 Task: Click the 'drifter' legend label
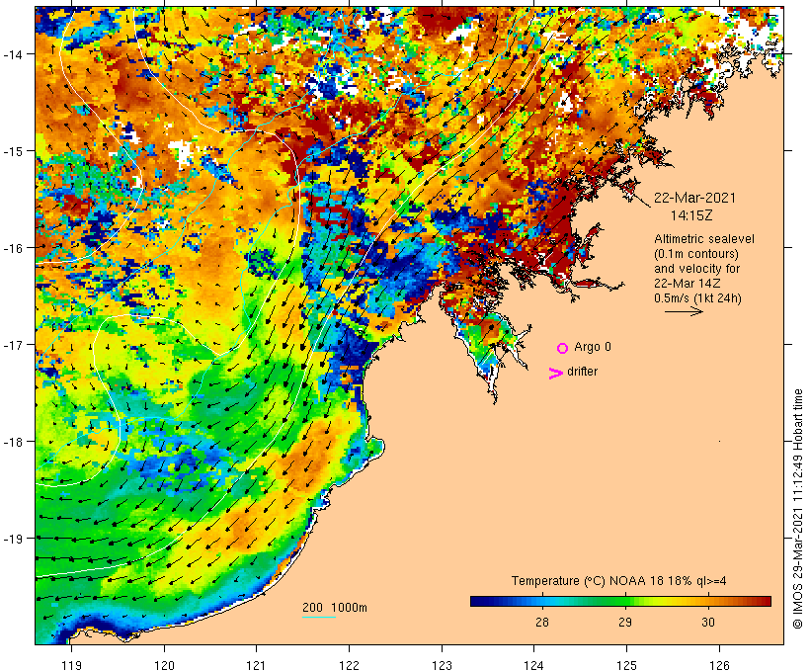click(x=582, y=372)
